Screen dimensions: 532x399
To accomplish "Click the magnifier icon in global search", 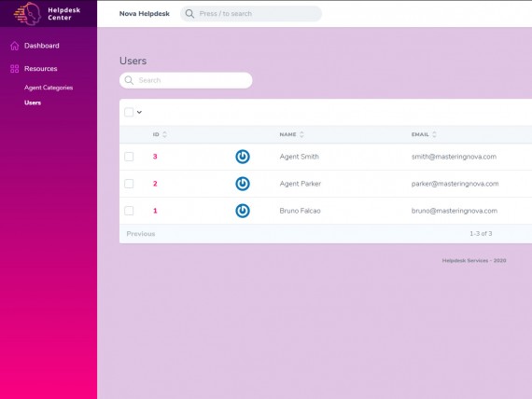I will [189, 14].
